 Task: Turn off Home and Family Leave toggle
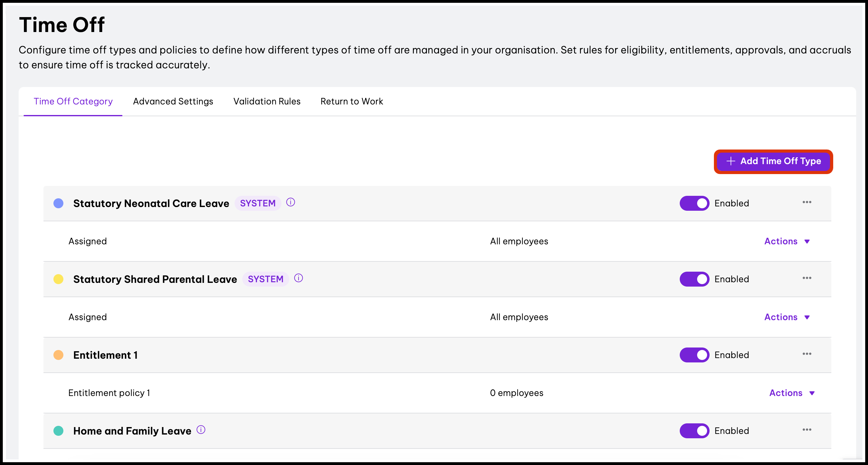tap(694, 431)
